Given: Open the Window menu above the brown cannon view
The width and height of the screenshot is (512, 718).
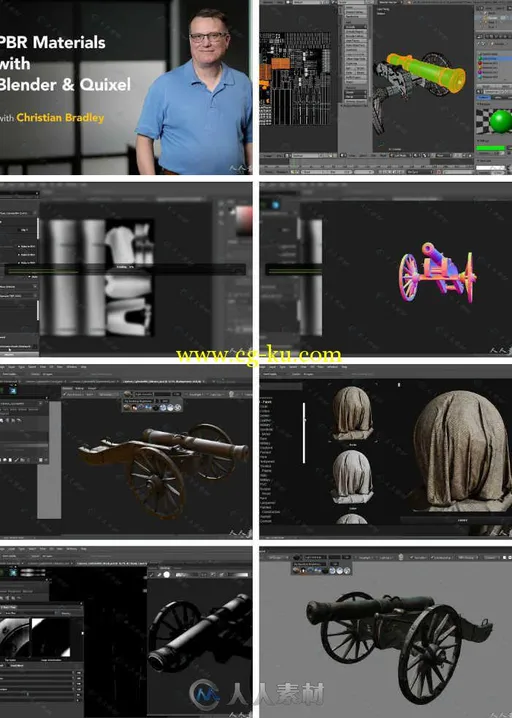Looking at the screenshot, I should 72,367.
